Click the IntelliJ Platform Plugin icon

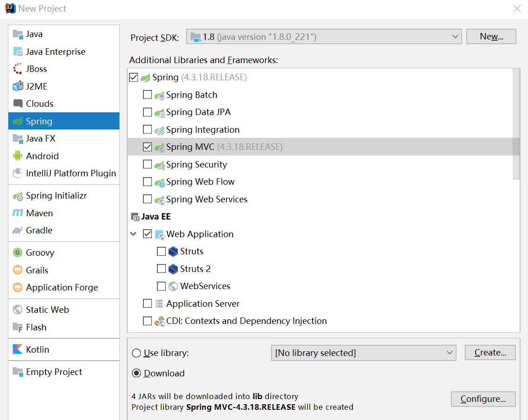tap(18, 173)
